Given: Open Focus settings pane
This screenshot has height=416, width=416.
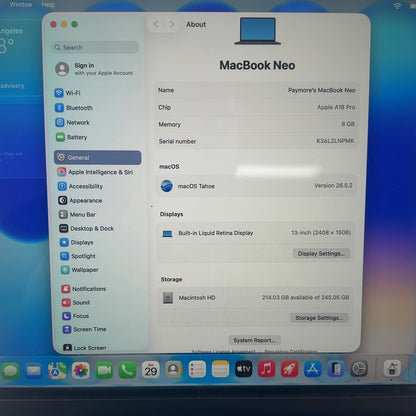Looking at the screenshot, I should tap(76, 316).
